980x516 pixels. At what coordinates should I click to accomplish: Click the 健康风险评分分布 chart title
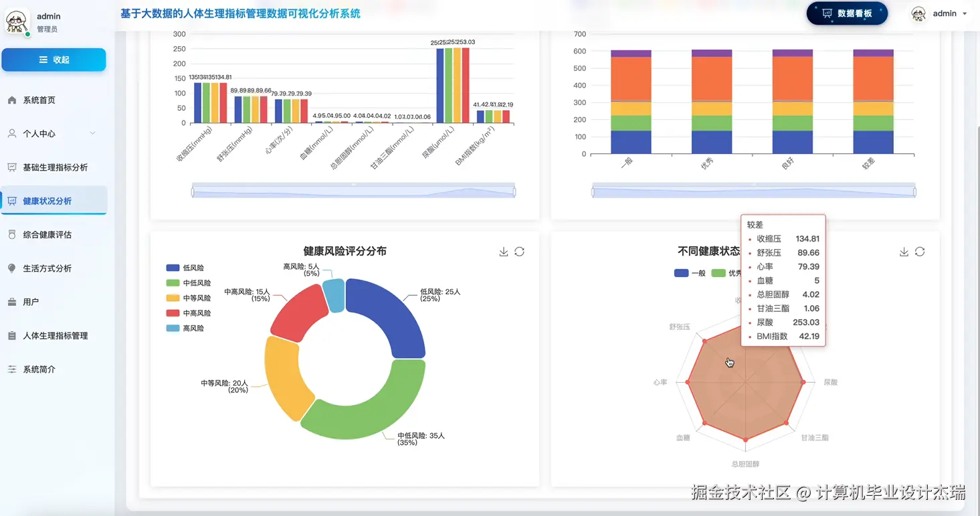click(x=345, y=251)
